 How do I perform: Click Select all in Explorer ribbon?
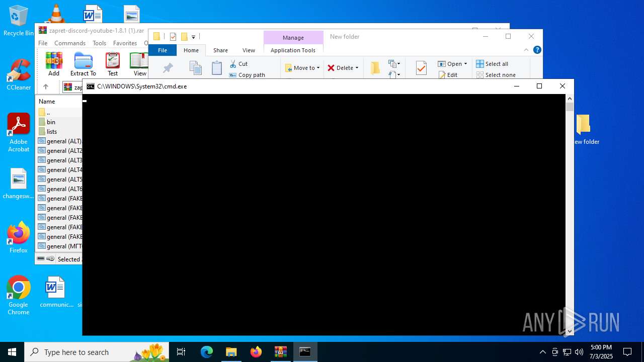492,64
